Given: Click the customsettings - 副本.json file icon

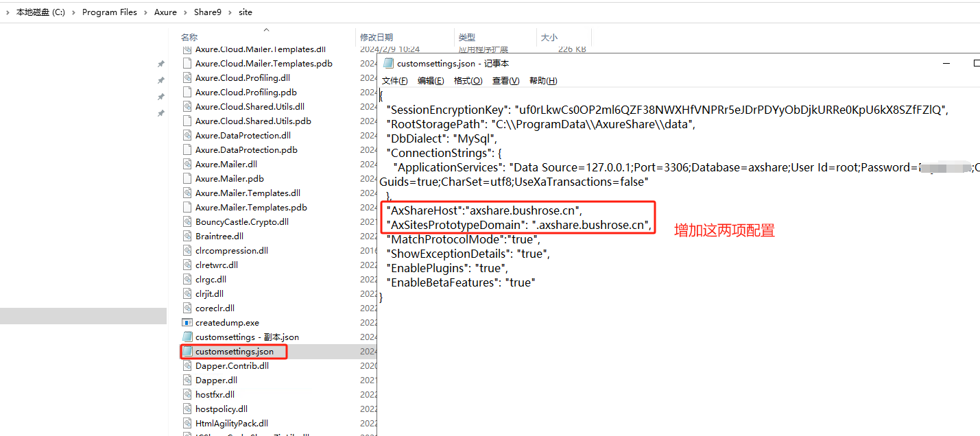Looking at the screenshot, I should coord(187,337).
